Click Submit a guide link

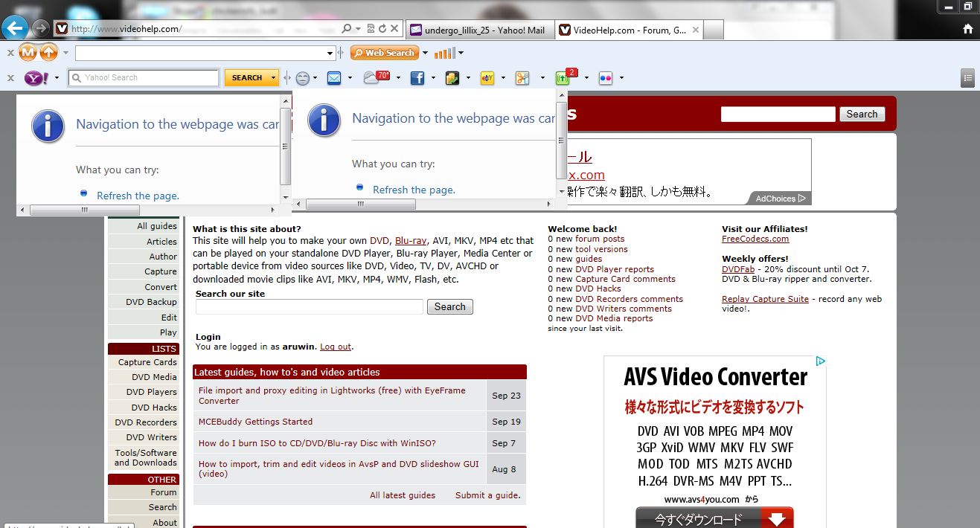click(487, 495)
